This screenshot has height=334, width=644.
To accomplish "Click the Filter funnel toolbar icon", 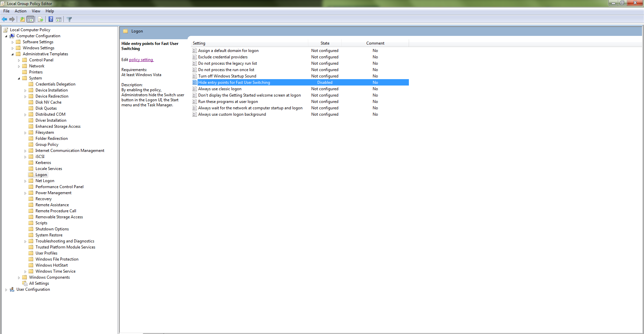I will pyautogui.click(x=69, y=19).
